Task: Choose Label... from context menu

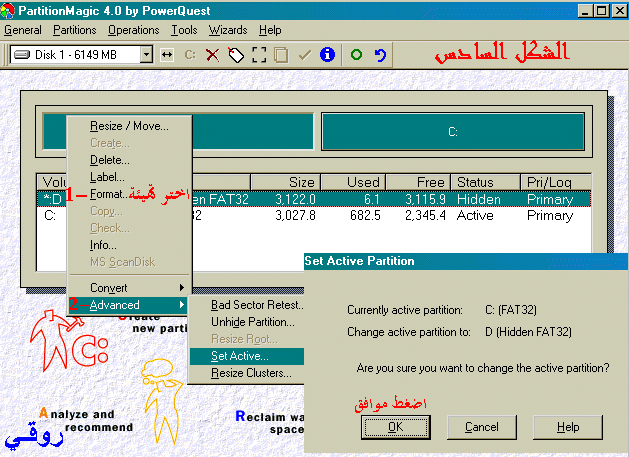Action: [x=130, y=177]
